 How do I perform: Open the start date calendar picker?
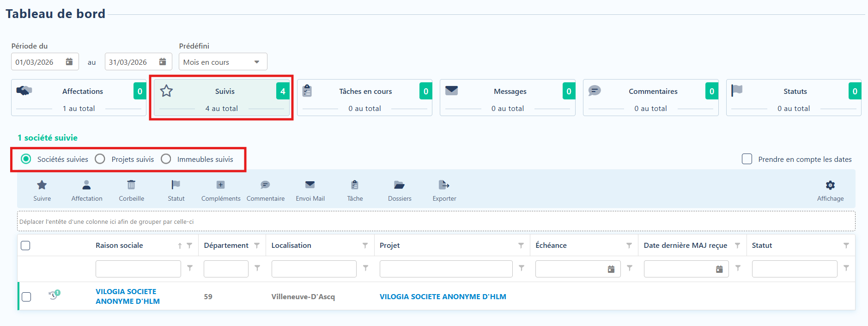[69, 62]
